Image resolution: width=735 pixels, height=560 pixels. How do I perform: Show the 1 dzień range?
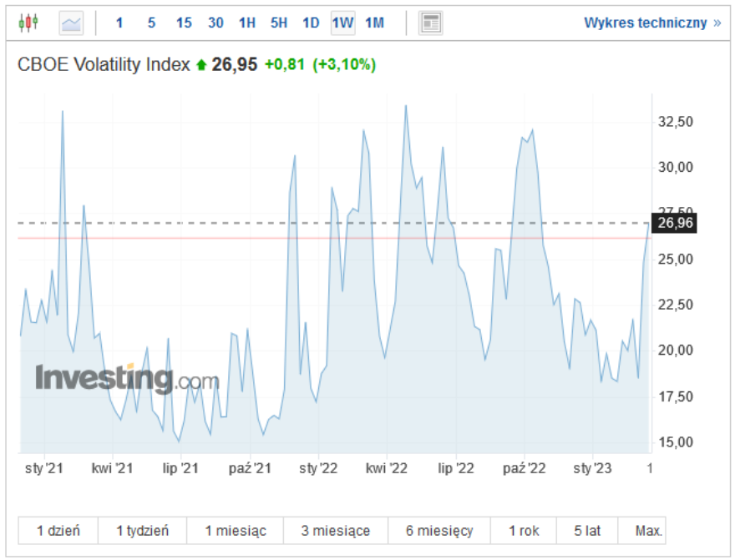coord(58,530)
